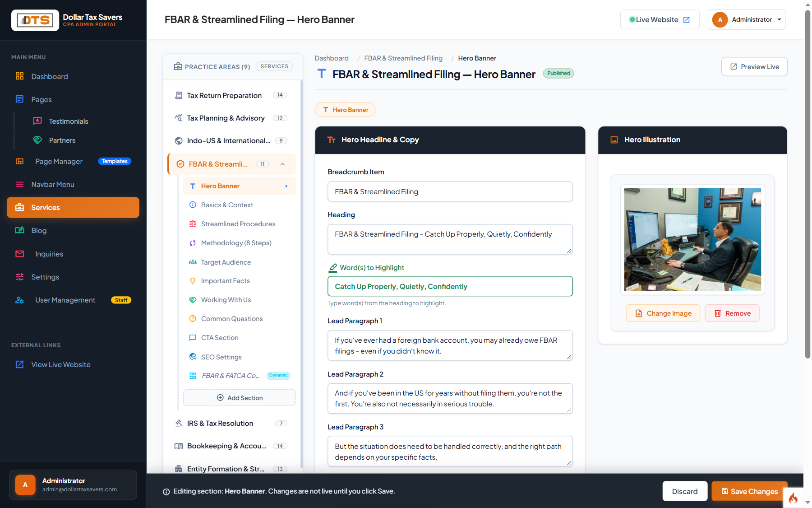Open the Partners submenu item
This screenshot has height=508, width=812.
click(62, 140)
